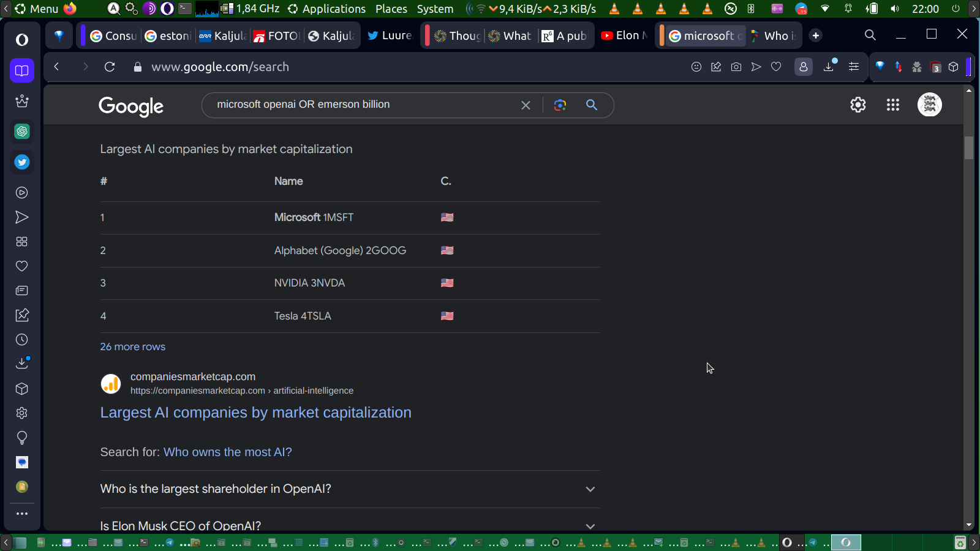
Task: Clear the Google search query
Action: click(x=526, y=105)
